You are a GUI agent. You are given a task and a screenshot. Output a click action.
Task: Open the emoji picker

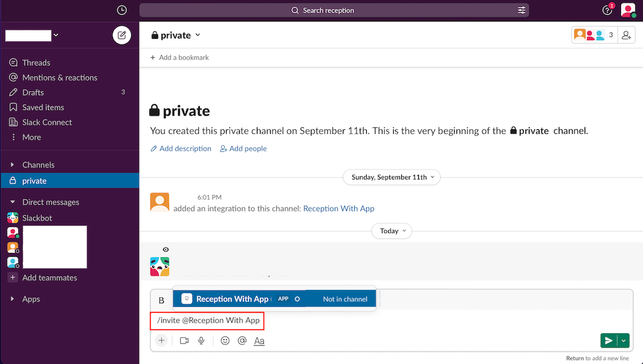click(x=225, y=340)
